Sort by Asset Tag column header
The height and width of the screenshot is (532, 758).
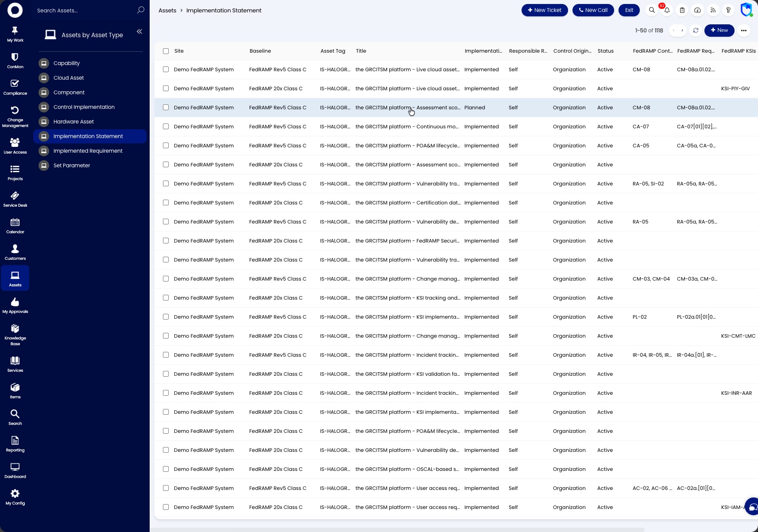coord(333,51)
